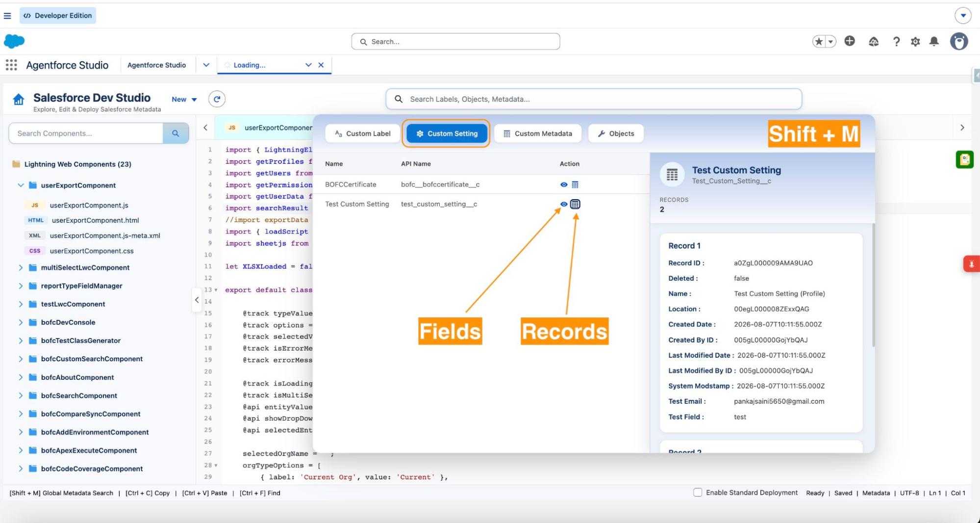980x523 pixels.
Task: Open the user profile avatar
Action: pyautogui.click(x=959, y=42)
